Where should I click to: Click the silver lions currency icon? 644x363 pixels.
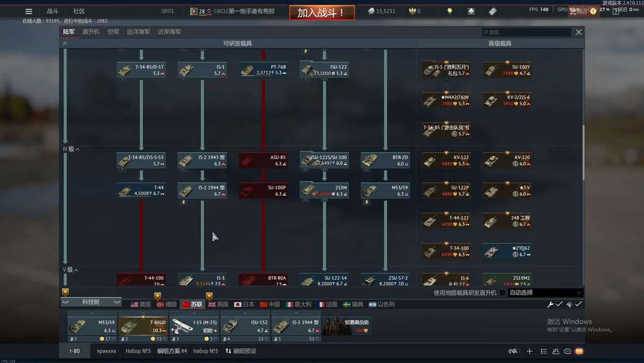pos(371,11)
